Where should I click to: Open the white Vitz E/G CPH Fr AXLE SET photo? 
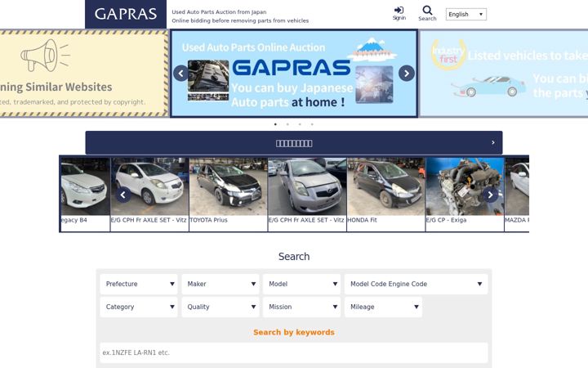click(149, 186)
